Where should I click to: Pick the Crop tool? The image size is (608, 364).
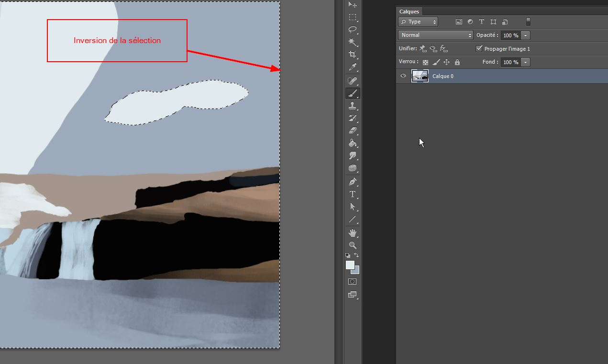coord(353,55)
